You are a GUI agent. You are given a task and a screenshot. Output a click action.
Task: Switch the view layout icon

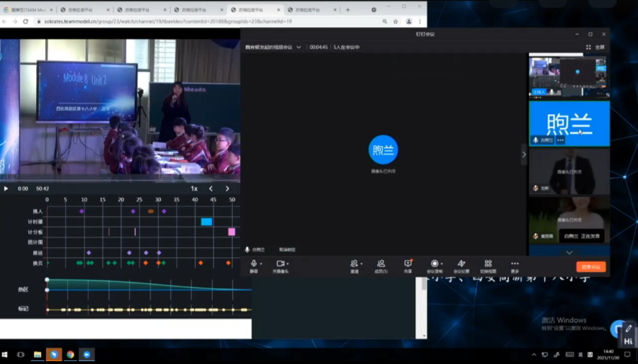tap(488, 263)
